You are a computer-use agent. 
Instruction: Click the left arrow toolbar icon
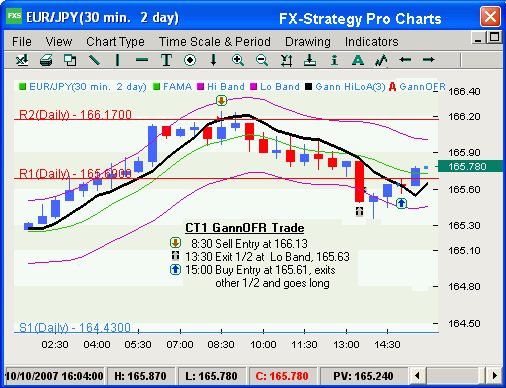pos(405,60)
